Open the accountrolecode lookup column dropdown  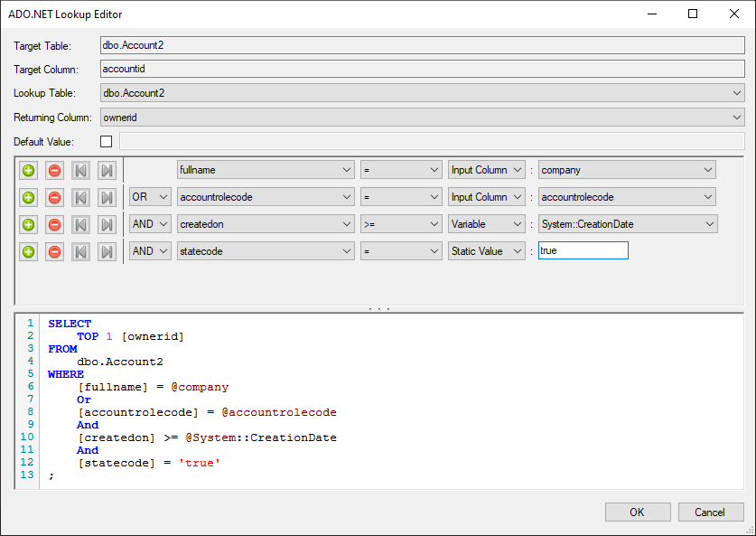coord(266,197)
